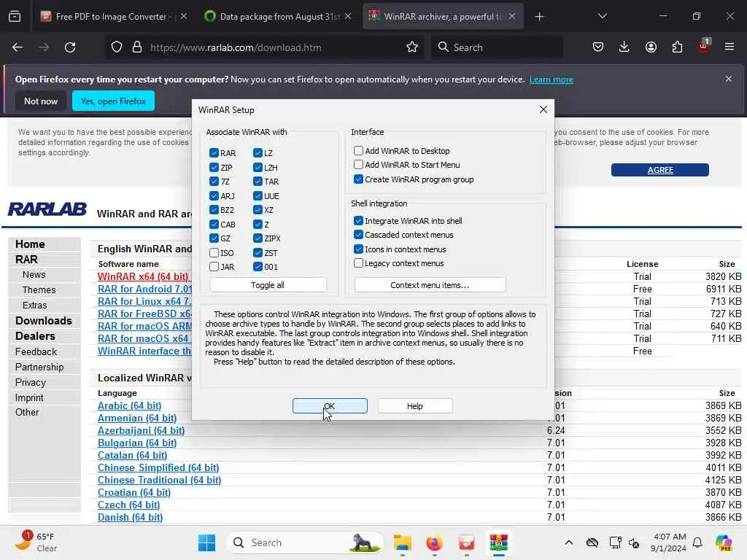
Task: Open red PDF app in taskbar
Action: pos(466,542)
